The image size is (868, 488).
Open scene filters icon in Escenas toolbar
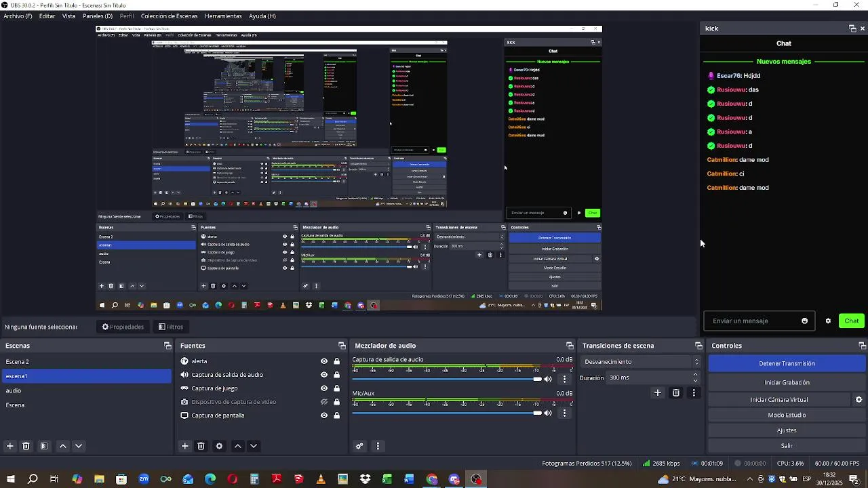[x=43, y=446]
